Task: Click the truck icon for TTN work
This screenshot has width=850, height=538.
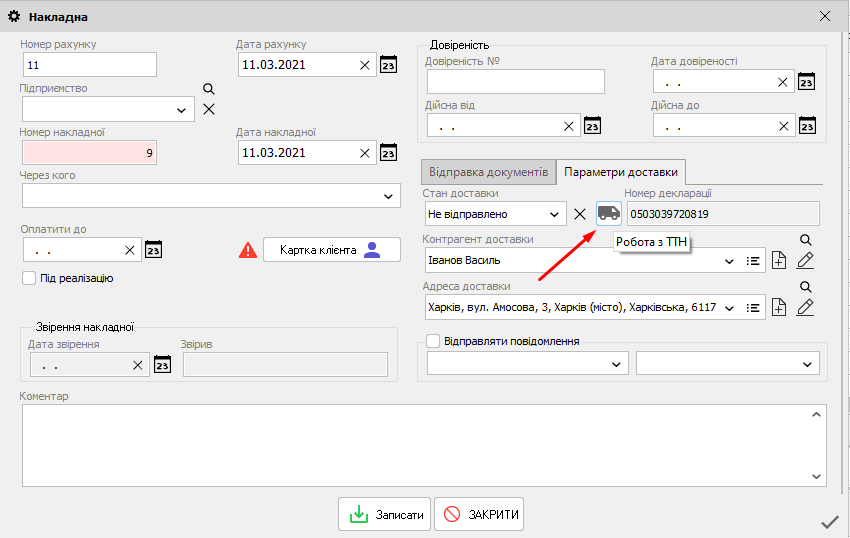Action: [608, 213]
